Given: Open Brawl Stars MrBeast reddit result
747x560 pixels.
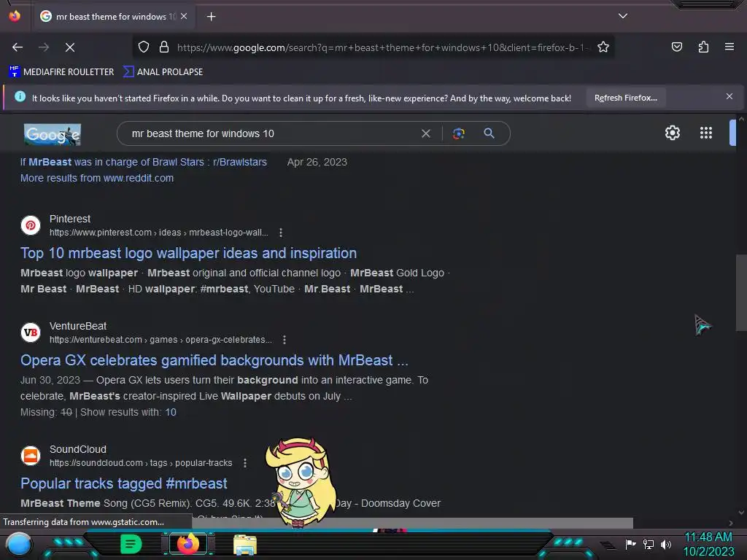Looking at the screenshot, I should pyautogui.click(x=144, y=162).
